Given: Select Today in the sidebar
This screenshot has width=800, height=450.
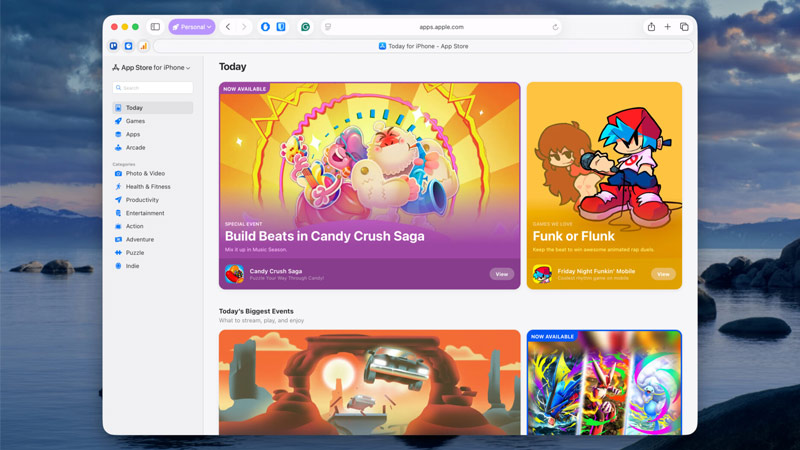Looking at the screenshot, I should [x=153, y=108].
